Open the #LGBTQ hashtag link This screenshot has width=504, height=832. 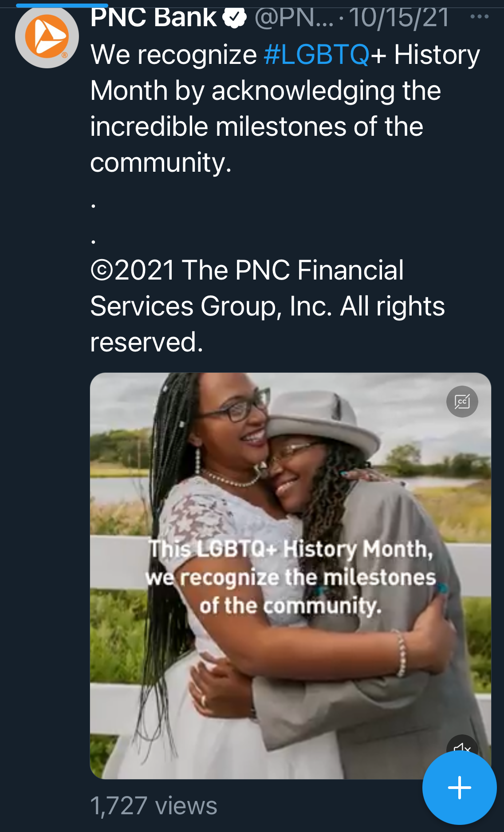316,55
